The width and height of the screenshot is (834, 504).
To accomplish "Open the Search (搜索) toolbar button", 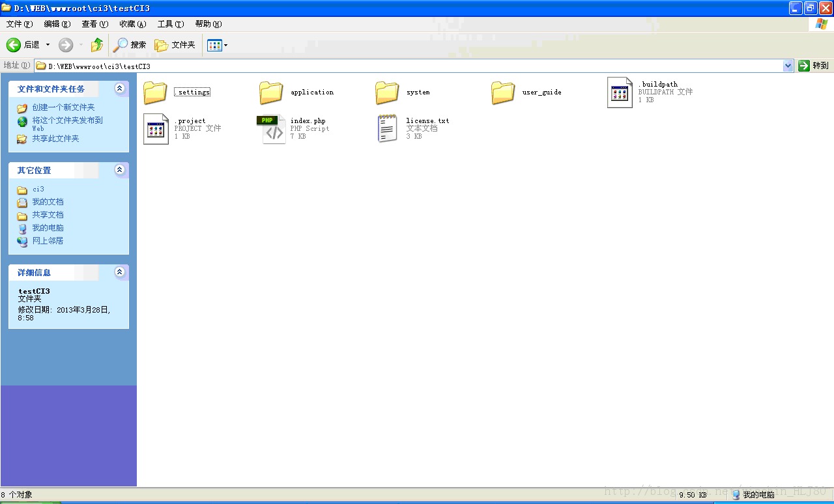I will tap(130, 45).
